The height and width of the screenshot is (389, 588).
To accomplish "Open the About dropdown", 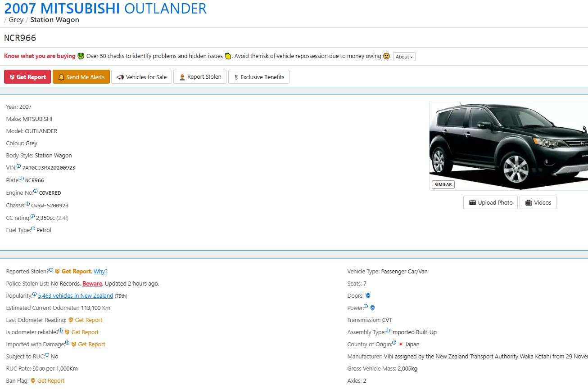I will click(404, 57).
